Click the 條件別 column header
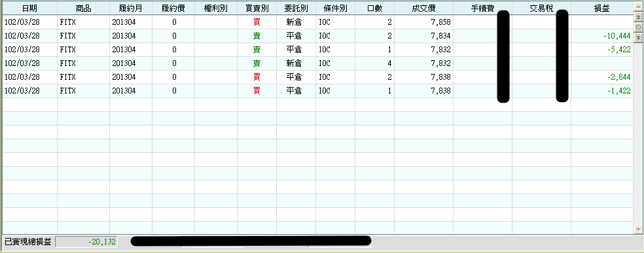Viewport: 644px width, 253px height. [335, 8]
